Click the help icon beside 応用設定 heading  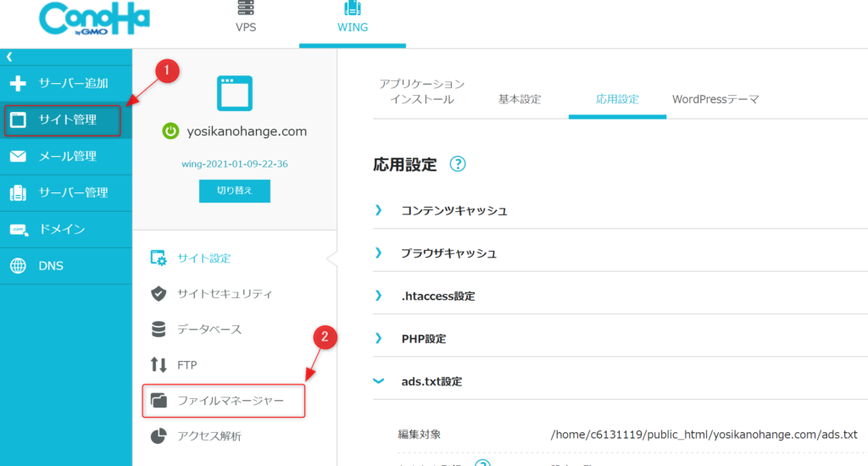457,164
